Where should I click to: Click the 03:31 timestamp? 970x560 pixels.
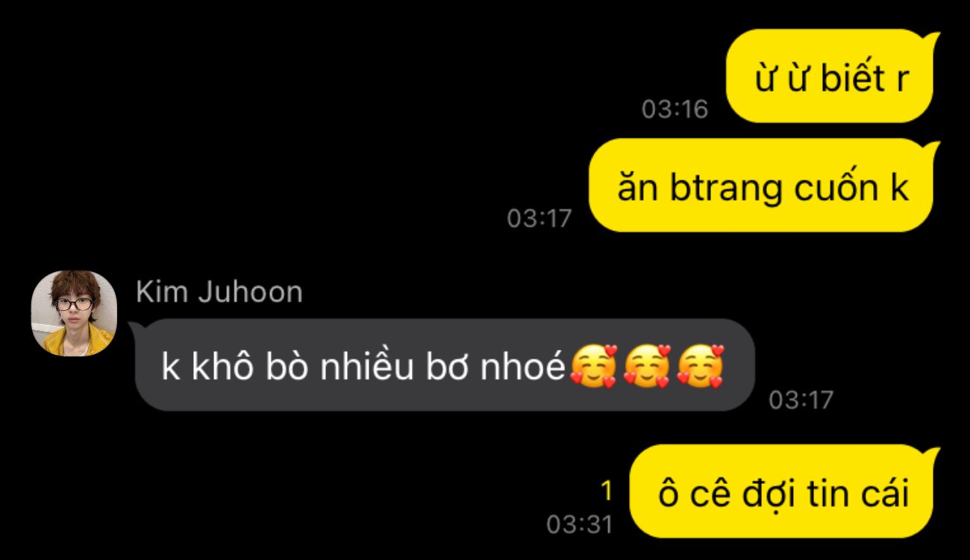click(580, 524)
